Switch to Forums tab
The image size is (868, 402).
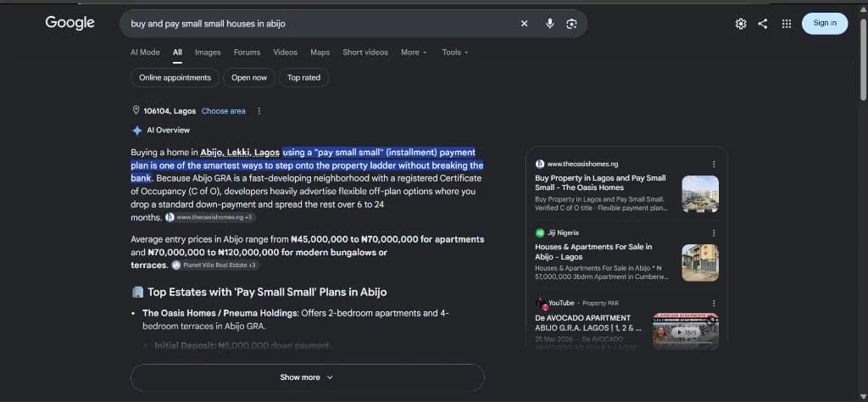pyautogui.click(x=247, y=52)
